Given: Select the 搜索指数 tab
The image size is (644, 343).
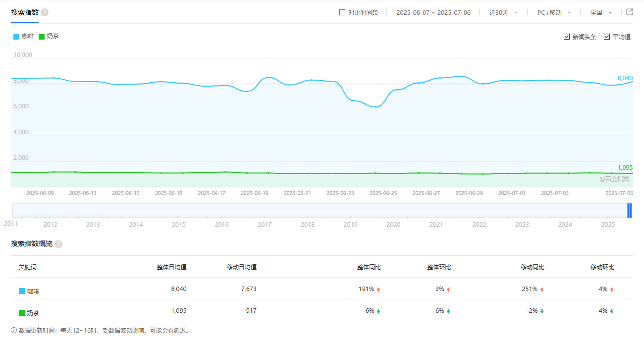Looking at the screenshot, I should point(25,12).
